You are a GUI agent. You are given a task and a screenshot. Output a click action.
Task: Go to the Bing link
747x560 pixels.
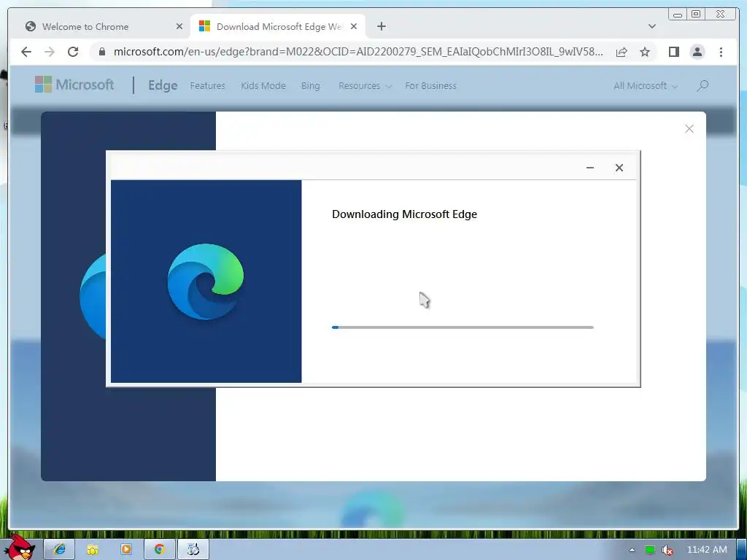(x=310, y=86)
